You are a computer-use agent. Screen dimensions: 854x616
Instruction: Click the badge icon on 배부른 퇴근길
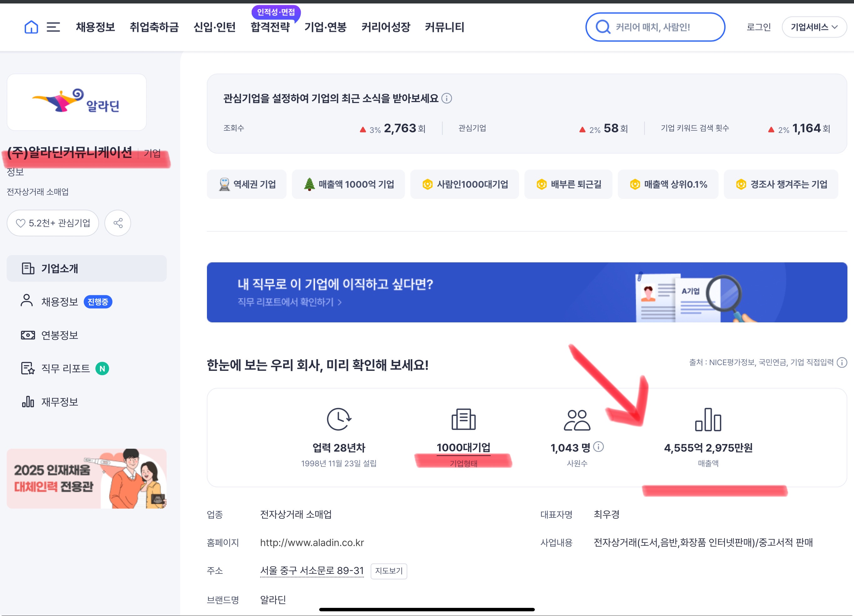pyautogui.click(x=541, y=184)
